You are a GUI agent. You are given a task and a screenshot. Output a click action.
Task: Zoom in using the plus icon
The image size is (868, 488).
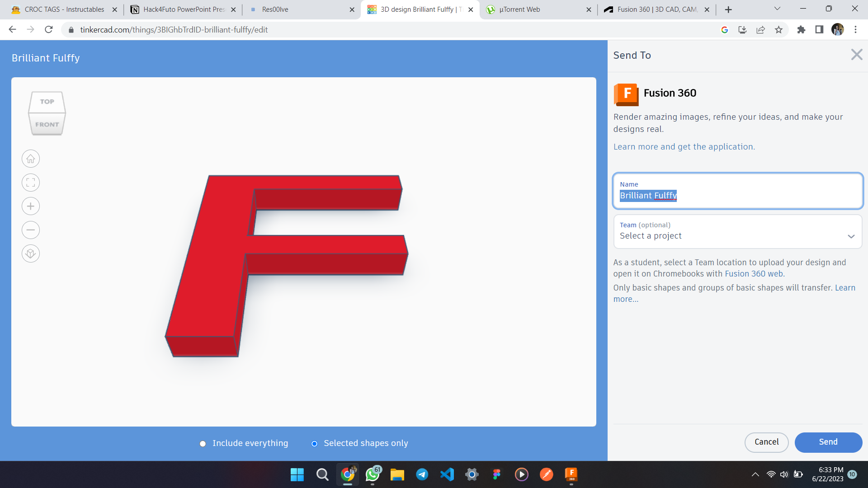(x=30, y=206)
